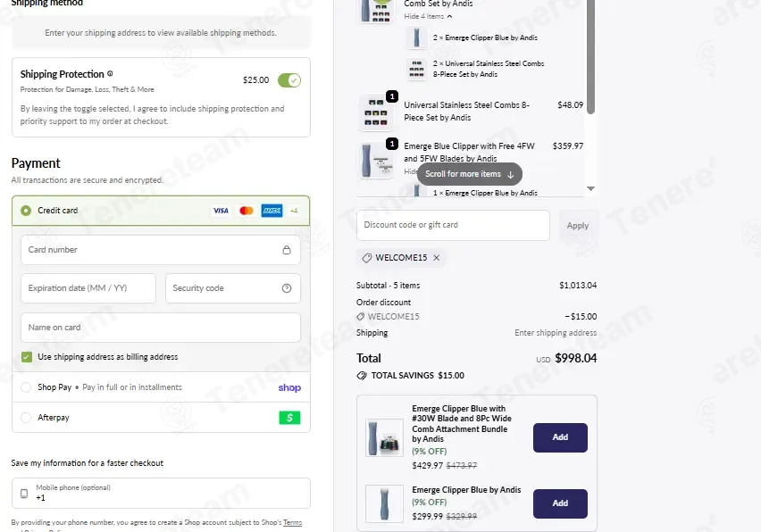The image size is (761, 532).
Task: Focus the Card number field
Action: [161, 250]
